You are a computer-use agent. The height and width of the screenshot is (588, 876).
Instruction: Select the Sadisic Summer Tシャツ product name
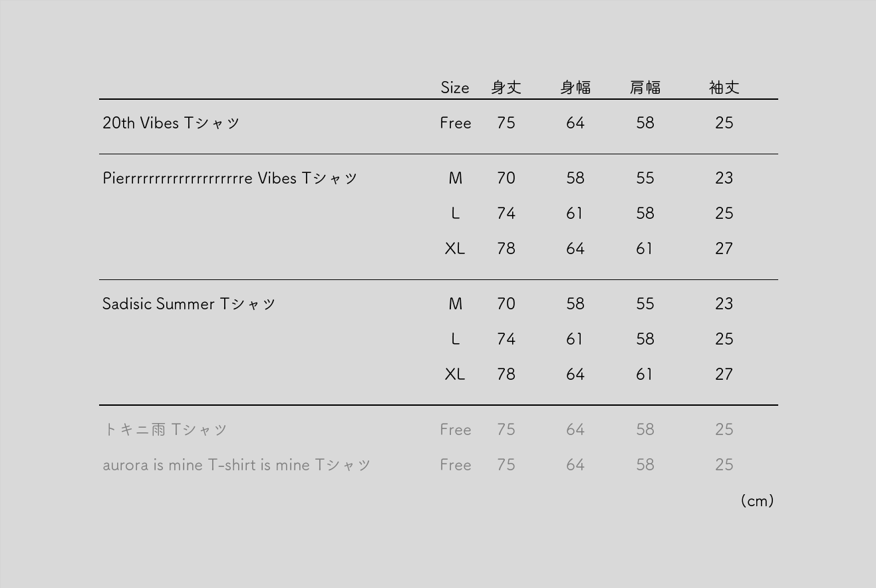point(188,304)
